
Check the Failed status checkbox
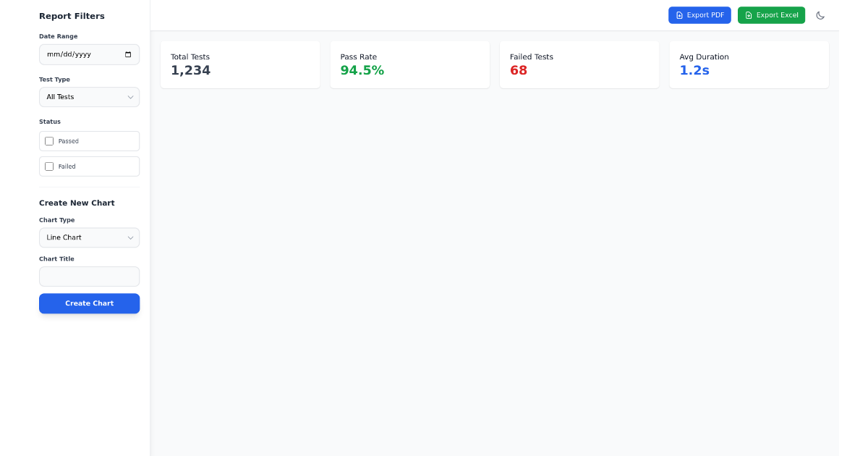tap(49, 166)
